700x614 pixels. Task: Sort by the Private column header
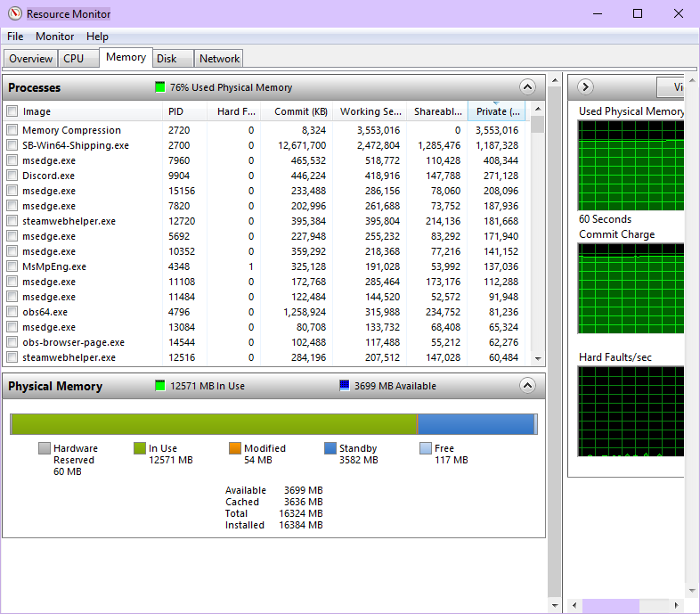tap(496, 111)
